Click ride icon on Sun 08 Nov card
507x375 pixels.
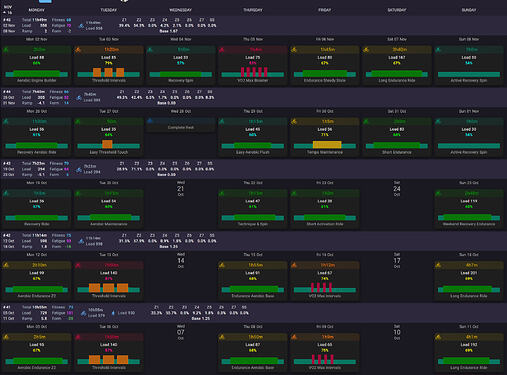pyautogui.click(x=438, y=50)
